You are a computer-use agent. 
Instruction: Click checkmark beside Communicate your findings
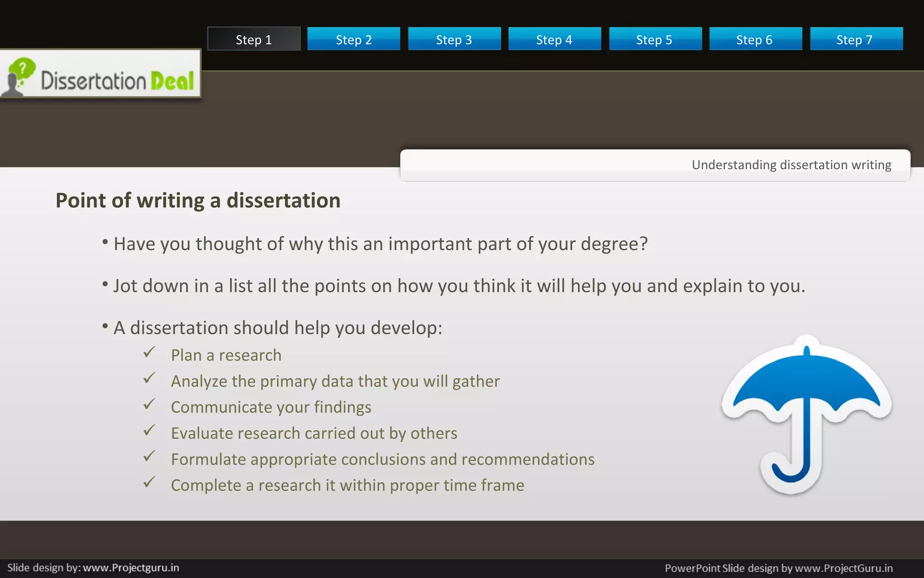point(149,404)
